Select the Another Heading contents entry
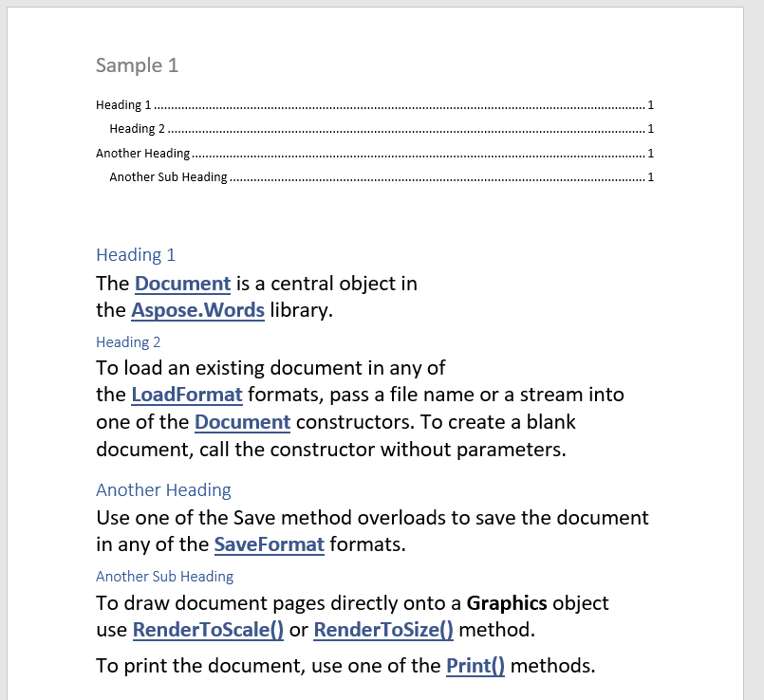 pyautogui.click(x=142, y=153)
